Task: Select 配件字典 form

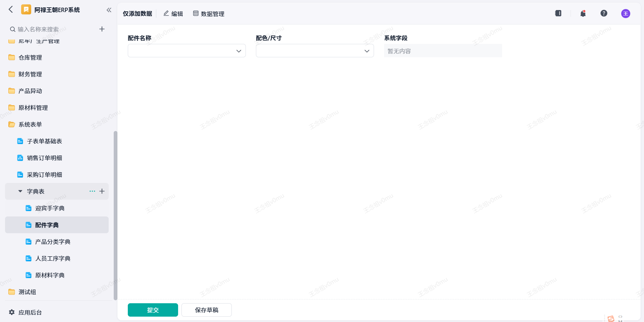Action: pyautogui.click(x=57, y=225)
